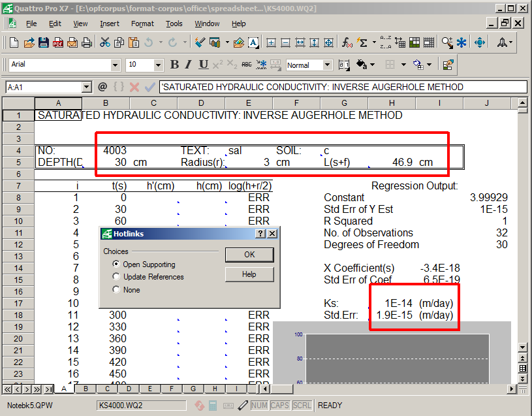This screenshot has width=532, height=416.
Task: Choose the None radio option
Action: pos(117,289)
